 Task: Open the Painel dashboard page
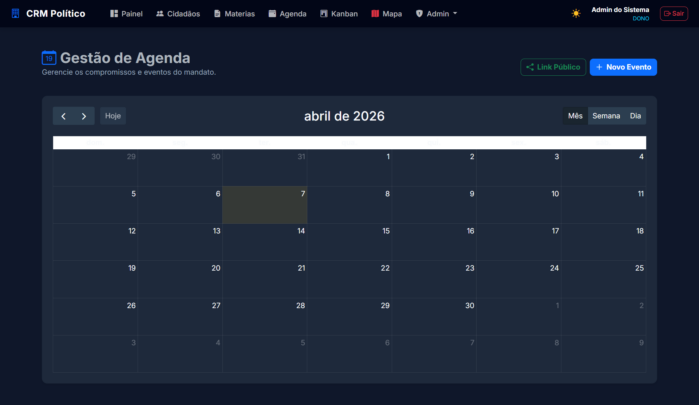127,14
